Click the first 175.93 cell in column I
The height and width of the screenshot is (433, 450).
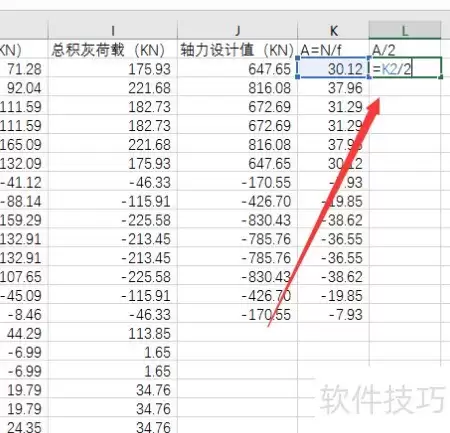pyautogui.click(x=113, y=69)
